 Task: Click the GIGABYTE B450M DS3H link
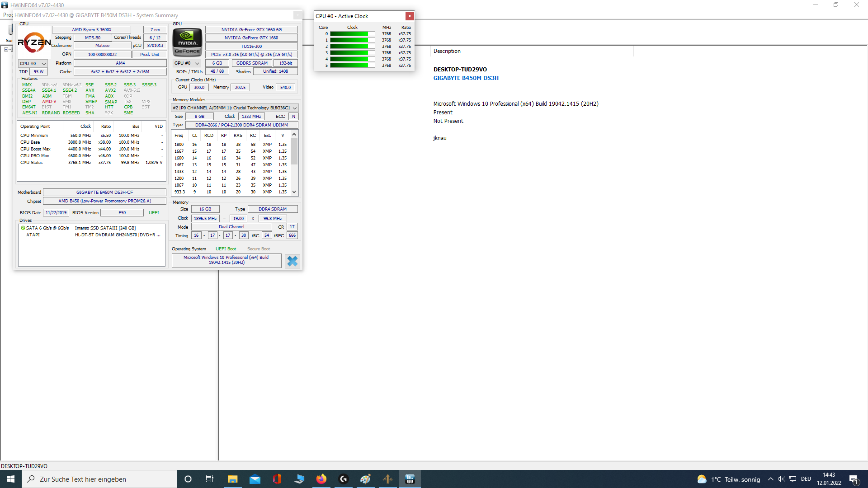click(x=466, y=78)
